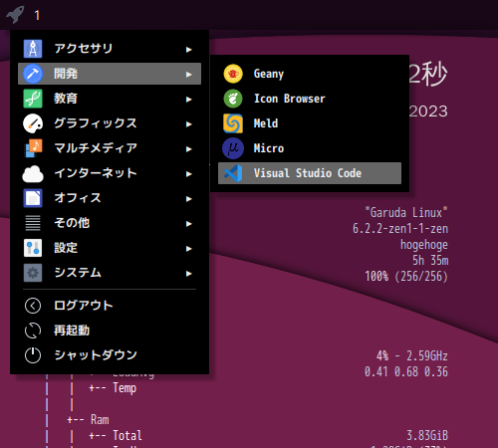Launch Visual Studio Code
Screen dimensions: 498x448
click(x=310, y=173)
